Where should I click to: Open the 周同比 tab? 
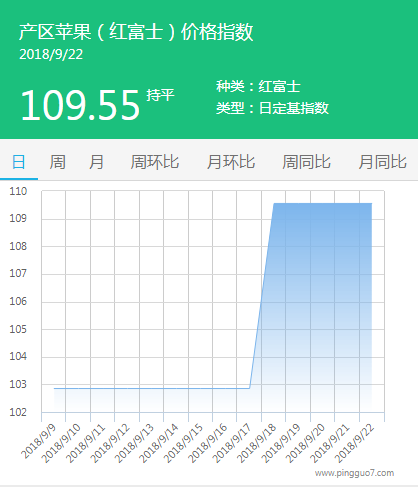(x=306, y=162)
